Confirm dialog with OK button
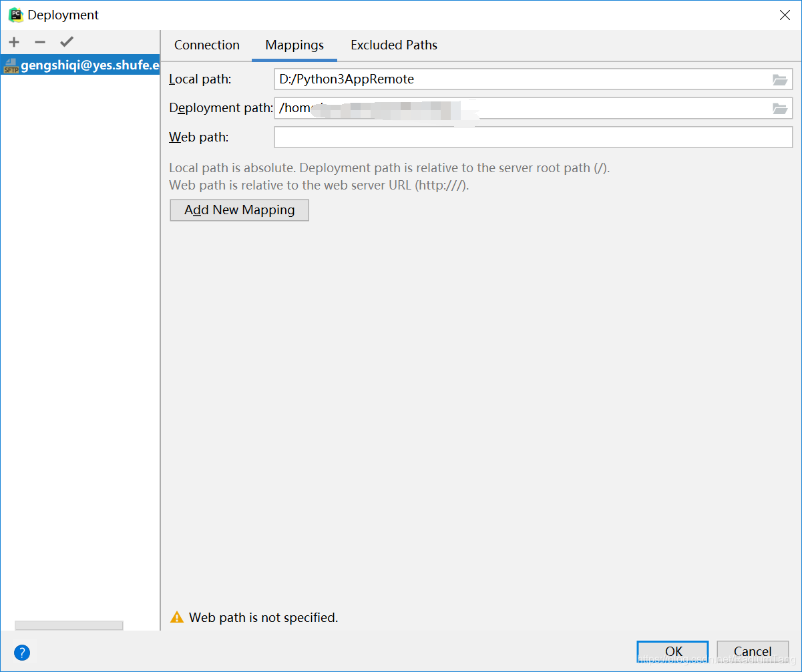This screenshot has width=802, height=672. pyautogui.click(x=673, y=651)
